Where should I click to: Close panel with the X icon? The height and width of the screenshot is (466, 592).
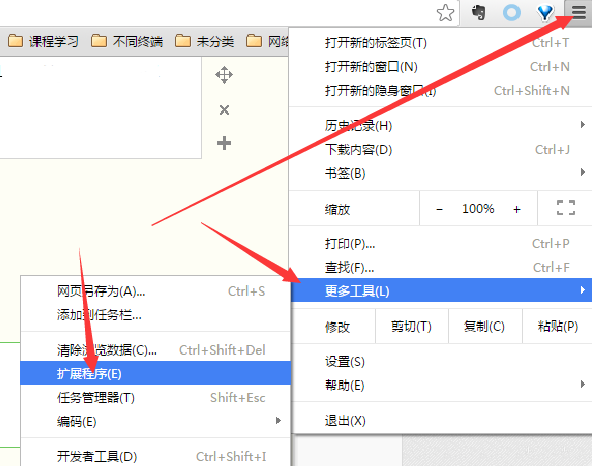224,110
